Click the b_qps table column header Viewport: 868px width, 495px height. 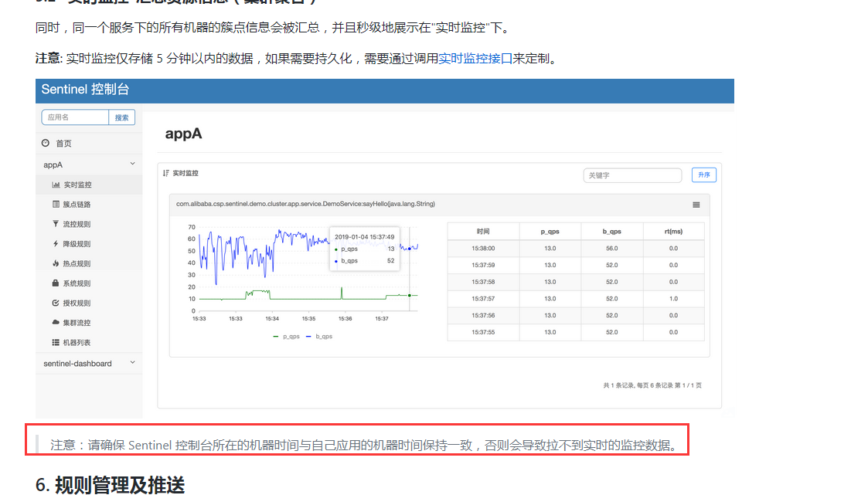611,231
